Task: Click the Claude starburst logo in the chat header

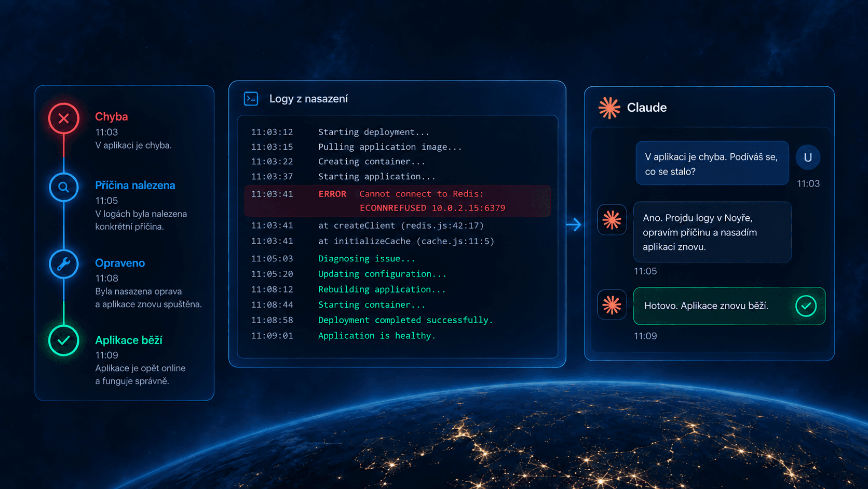Action: click(x=609, y=108)
